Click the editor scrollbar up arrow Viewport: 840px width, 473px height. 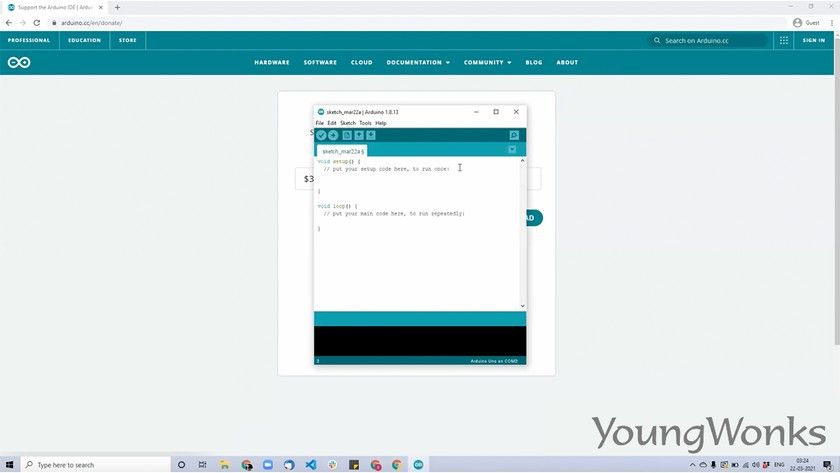pos(522,161)
